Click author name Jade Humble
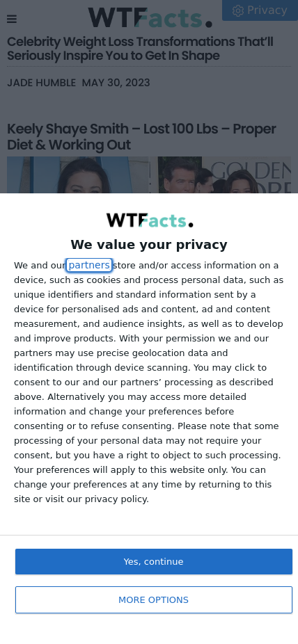Viewport: 298px width, 644px height. [42, 83]
